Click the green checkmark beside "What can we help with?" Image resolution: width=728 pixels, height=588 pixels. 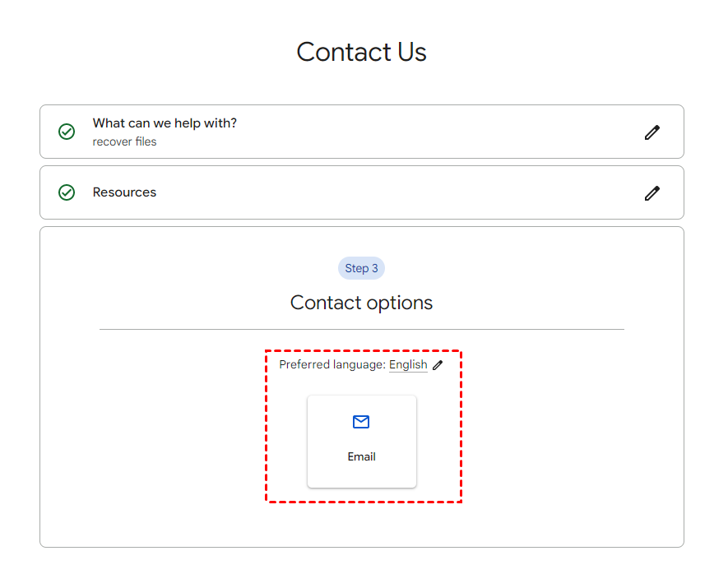[67, 132]
